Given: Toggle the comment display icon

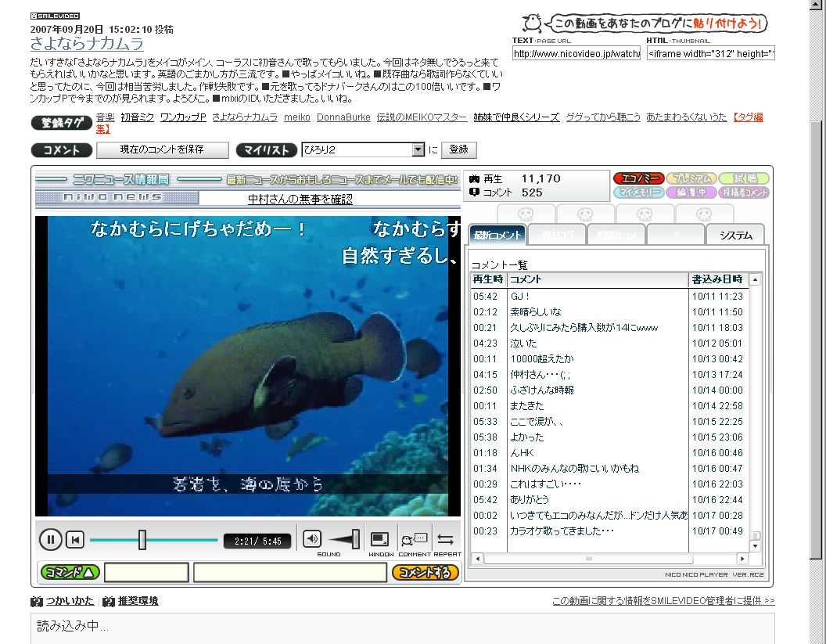Looking at the screenshot, I should point(415,539).
